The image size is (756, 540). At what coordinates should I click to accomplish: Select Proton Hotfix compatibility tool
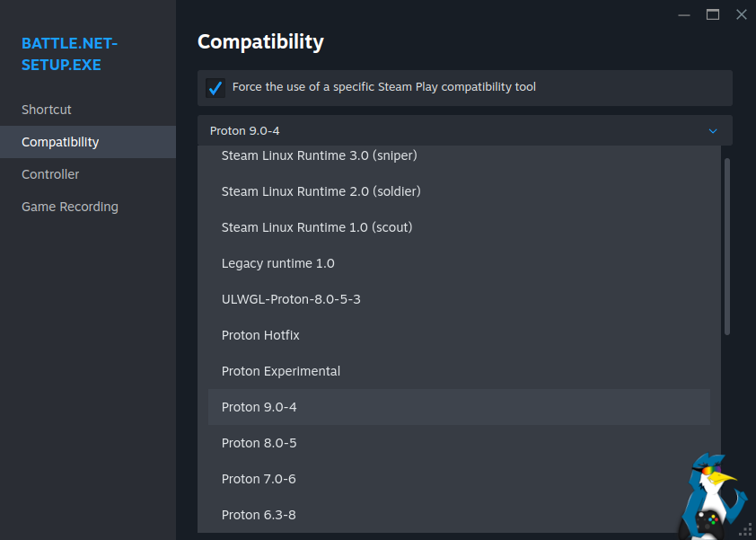[260, 335]
